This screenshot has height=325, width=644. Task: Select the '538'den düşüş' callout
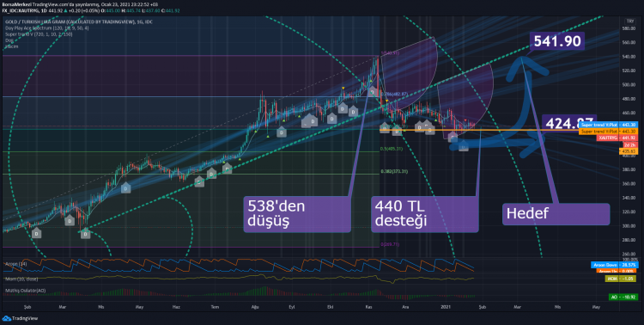pyautogui.click(x=297, y=214)
